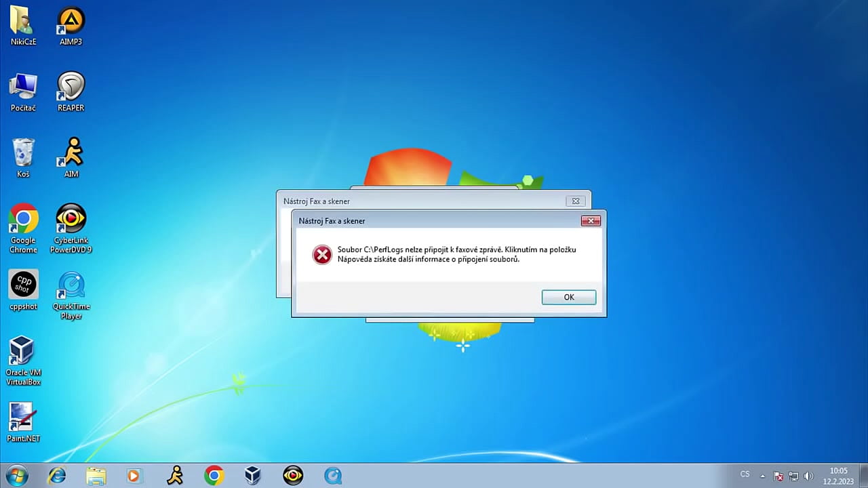The width and height of the screenshot is (868, 488).
Task: Open AIM instant messenger shortcut
Action: pyautogui.click(x=71, y=153)
